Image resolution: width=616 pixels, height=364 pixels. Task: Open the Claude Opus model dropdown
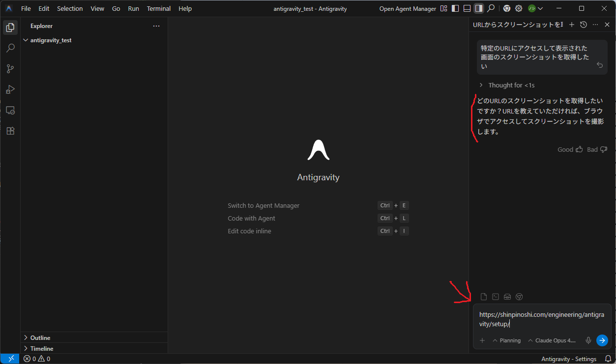click(552, 340)
